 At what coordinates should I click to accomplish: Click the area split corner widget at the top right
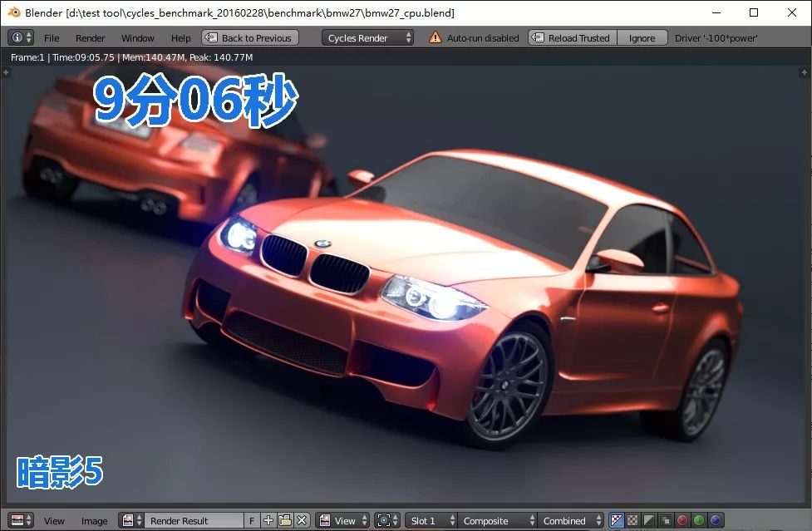click(805, 72)
